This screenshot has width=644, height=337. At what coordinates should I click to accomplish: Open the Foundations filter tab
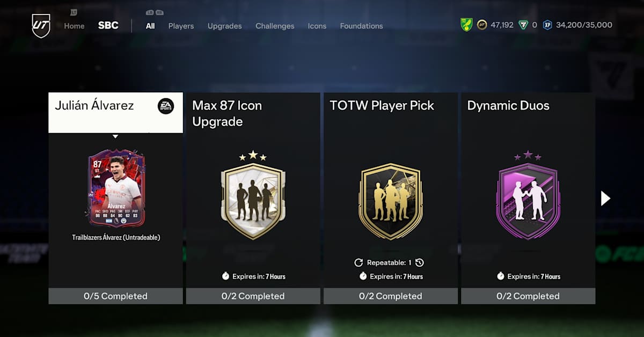click(x=361, y=26)
